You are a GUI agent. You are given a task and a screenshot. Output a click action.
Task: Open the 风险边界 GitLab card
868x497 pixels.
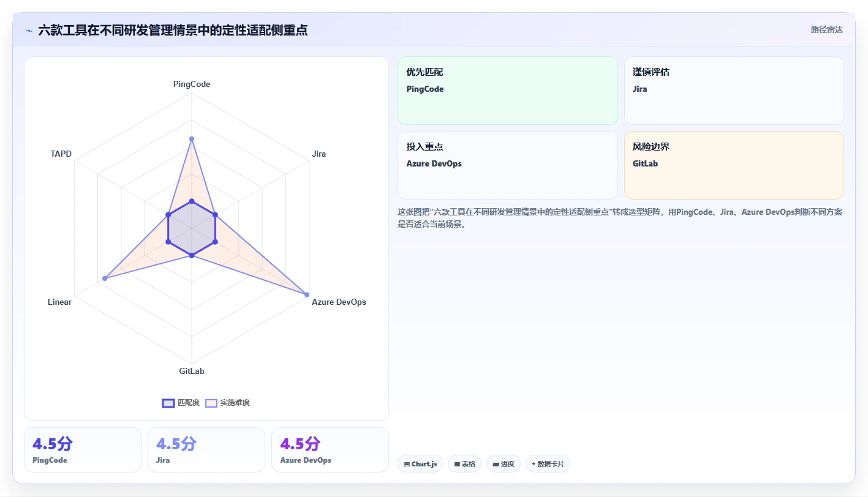[734, 165]
